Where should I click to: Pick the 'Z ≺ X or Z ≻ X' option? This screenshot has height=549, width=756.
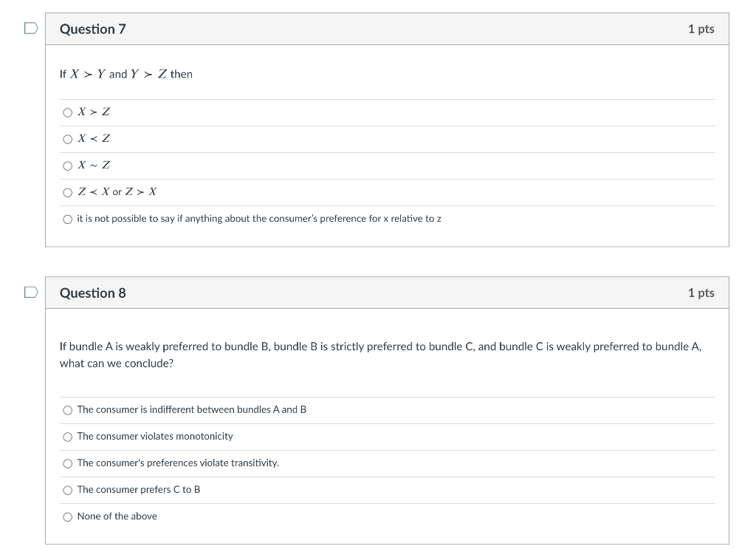[x=67, y=193]
